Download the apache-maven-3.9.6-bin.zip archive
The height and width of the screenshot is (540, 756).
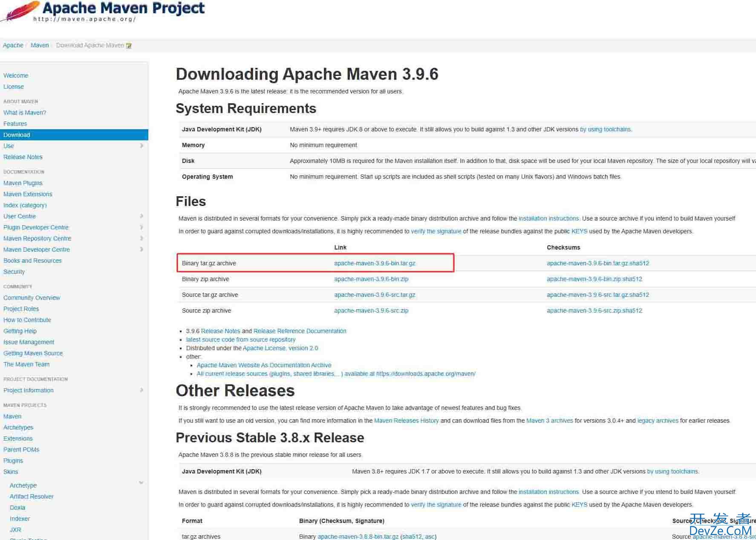(371, 279)
